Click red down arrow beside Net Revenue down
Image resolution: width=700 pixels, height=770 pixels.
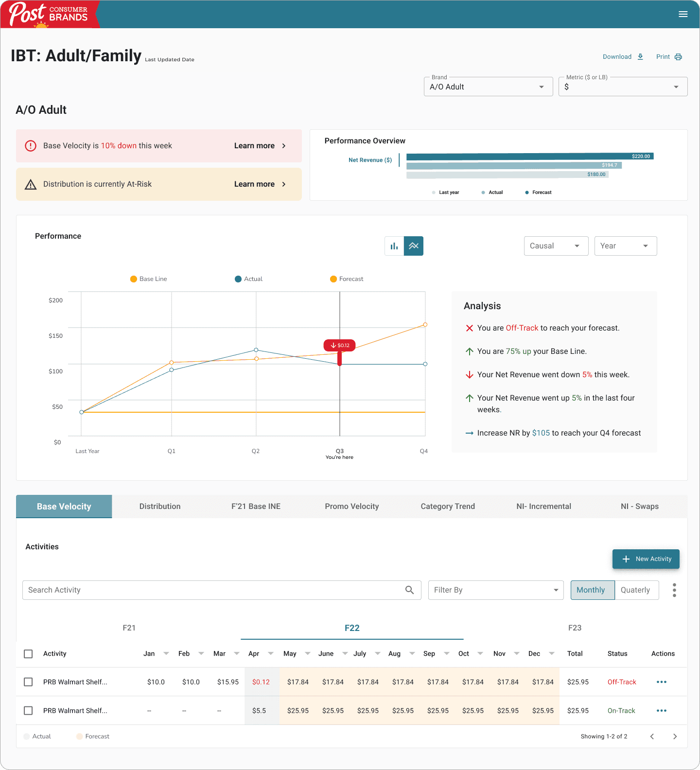pos(470,375)
